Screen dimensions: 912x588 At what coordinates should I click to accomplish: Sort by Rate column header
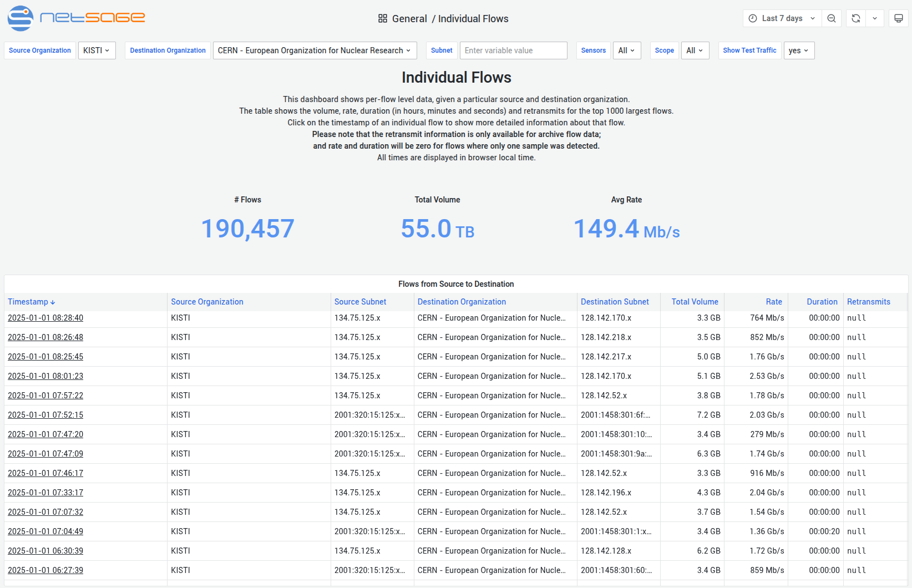tap(774, 302)
